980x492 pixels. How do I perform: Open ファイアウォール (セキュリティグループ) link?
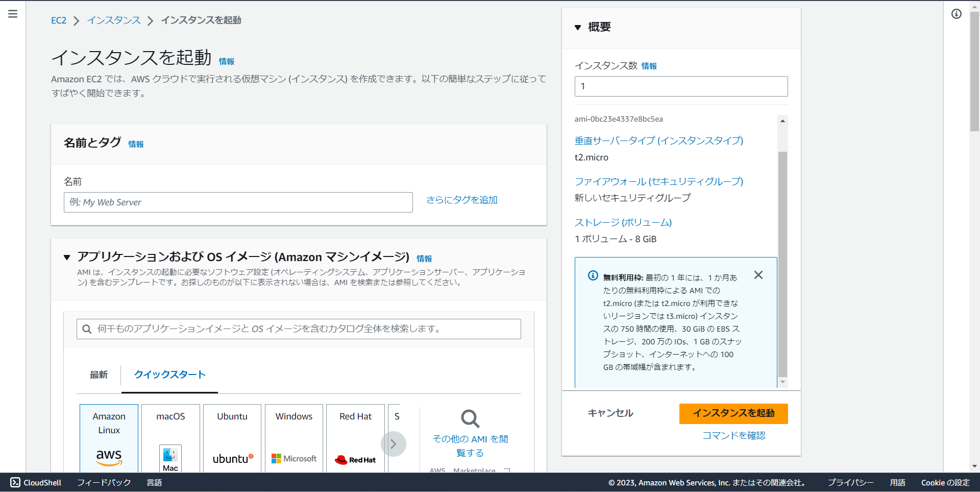pos(659,182)
